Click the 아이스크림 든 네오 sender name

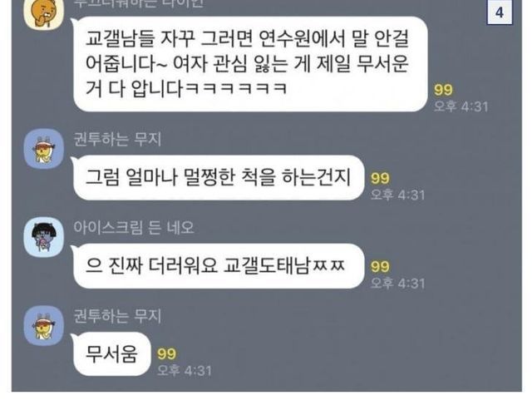(134, 227)
